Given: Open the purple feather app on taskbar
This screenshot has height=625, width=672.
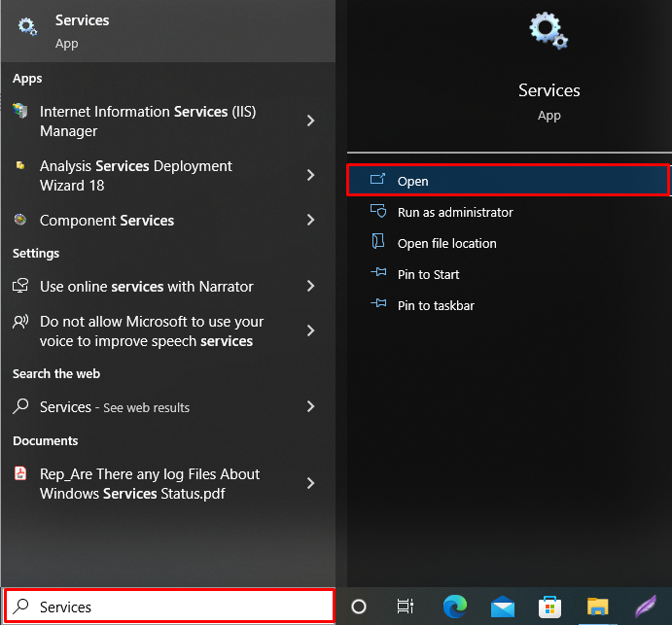Looking at the screenshot, I should [x=646, y=607].
